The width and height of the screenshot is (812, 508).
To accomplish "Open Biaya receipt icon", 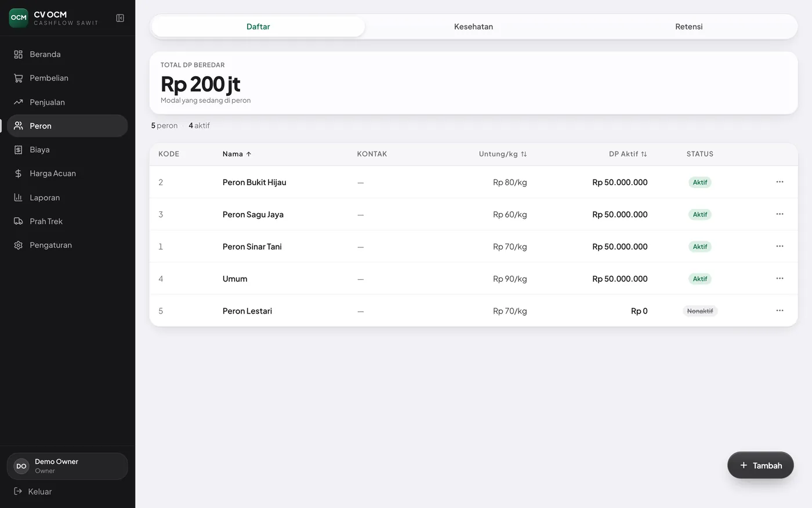I will point(18,150).
